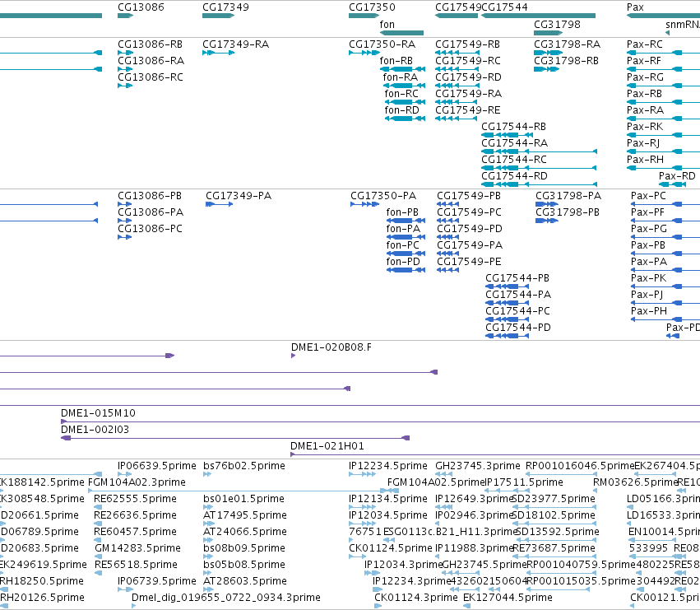Click transcript CG17549-RB label
The image size is (700, 610).
[467, 44]
